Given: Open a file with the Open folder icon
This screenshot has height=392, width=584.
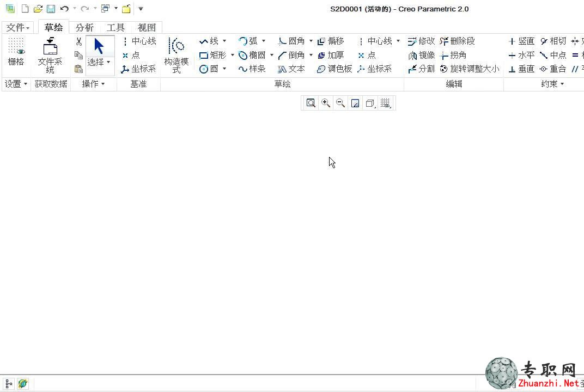Looking at the screenshot, I should click(x=38, y=9).
